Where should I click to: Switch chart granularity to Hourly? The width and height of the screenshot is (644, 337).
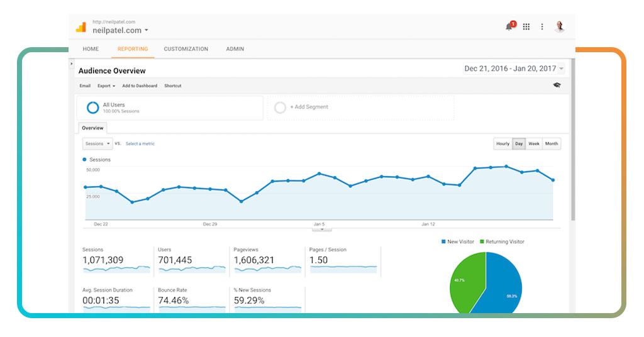tap(502, 144)
